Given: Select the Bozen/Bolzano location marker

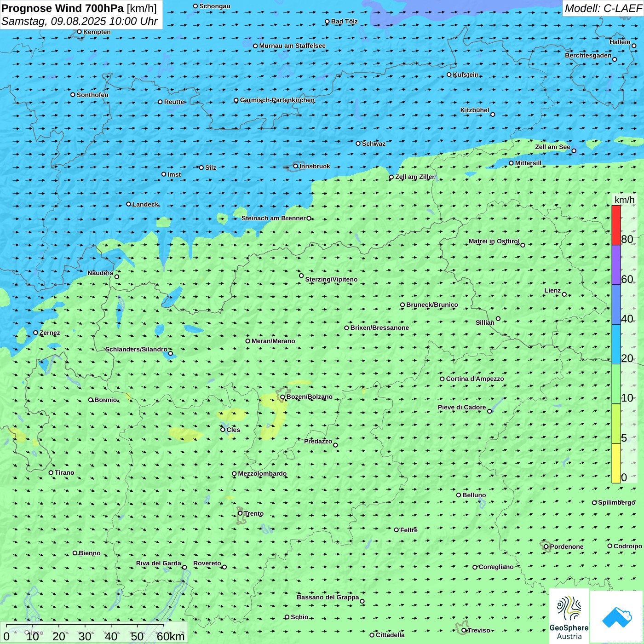Looking at the screenshot, I should (x=283, y=397).
